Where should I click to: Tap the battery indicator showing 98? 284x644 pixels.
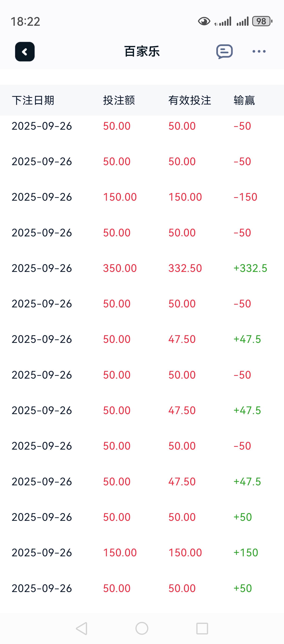coord(262,22)
